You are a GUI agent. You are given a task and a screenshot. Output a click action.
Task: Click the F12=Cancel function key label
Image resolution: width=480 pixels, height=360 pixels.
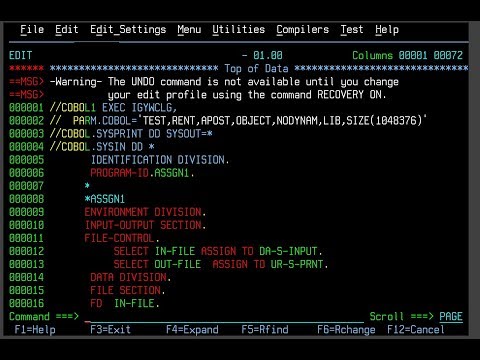pyautogui.click(x=415, y=330)
